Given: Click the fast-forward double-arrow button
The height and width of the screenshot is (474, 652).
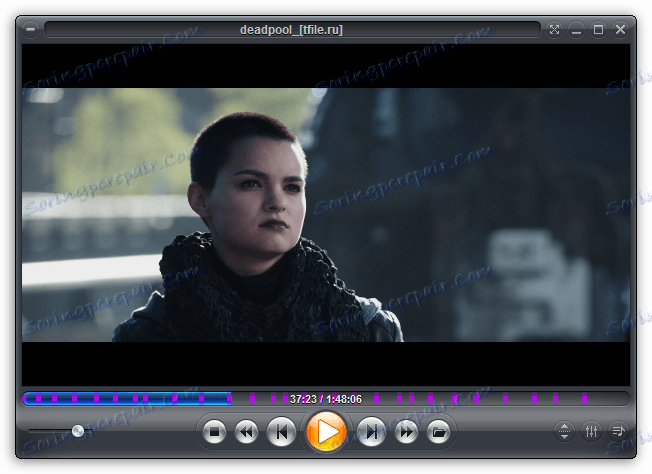Looking at the screenshot, I should coord(406,432).
